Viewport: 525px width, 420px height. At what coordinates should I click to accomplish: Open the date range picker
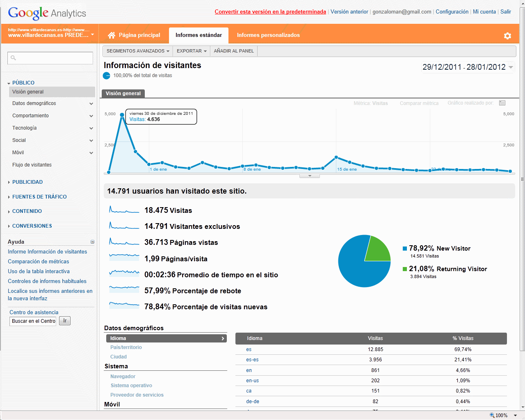[468, 67]
